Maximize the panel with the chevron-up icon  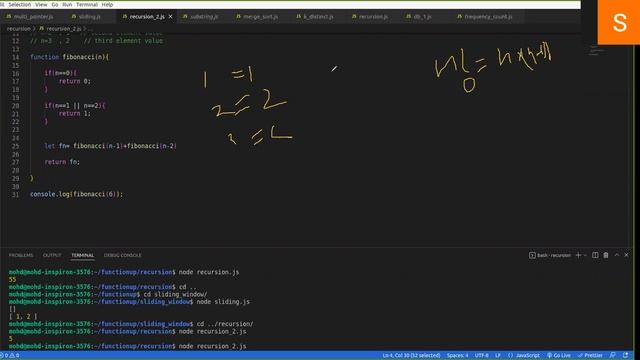click(617, 255)
